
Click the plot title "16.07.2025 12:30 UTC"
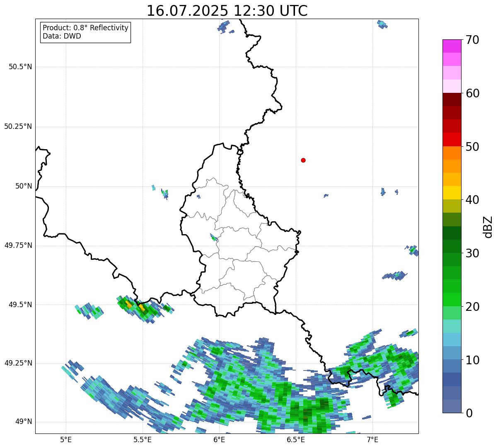[227, 11]
